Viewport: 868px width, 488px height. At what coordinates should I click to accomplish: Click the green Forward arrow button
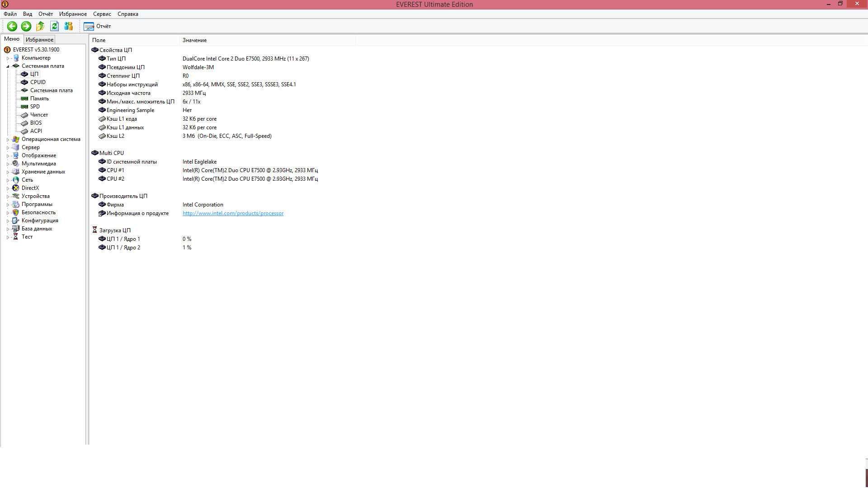26,26
